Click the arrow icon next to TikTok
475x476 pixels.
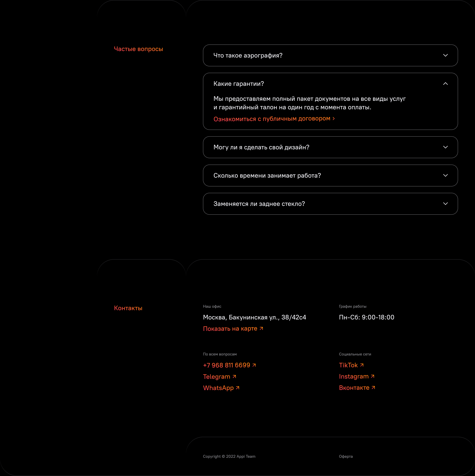[x=362, y=365]
